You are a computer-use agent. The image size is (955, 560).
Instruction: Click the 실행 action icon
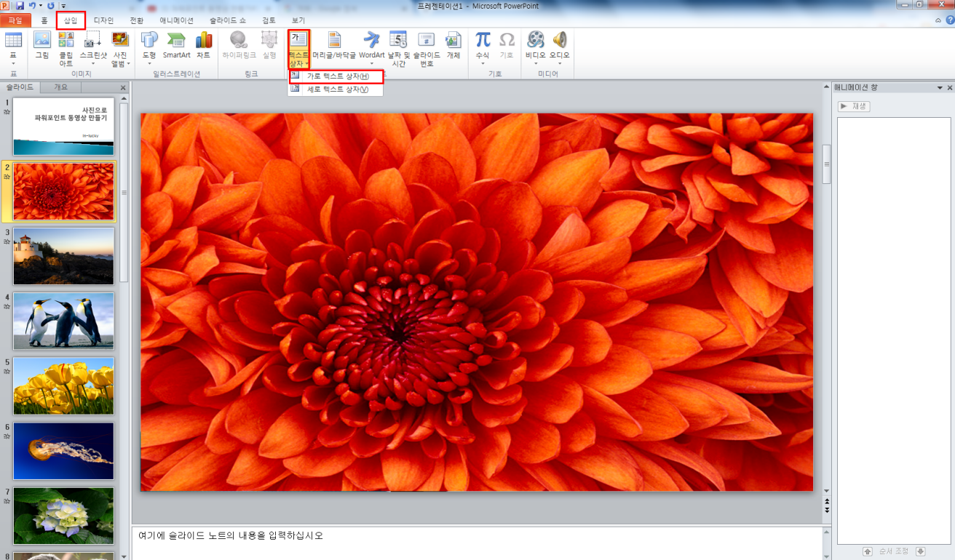coord(269,40)
